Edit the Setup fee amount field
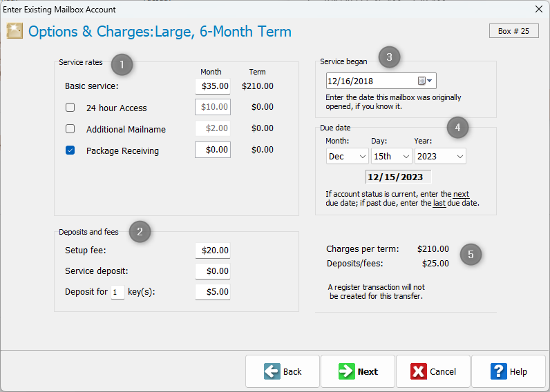The image size is (550, 392). tap(213, 250)
